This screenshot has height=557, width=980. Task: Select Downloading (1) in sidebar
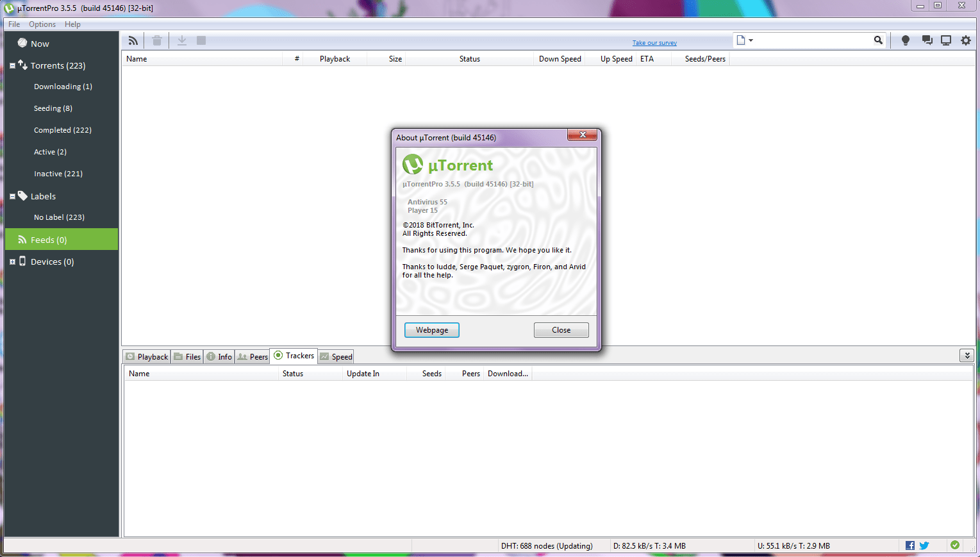tap(63, 87)
